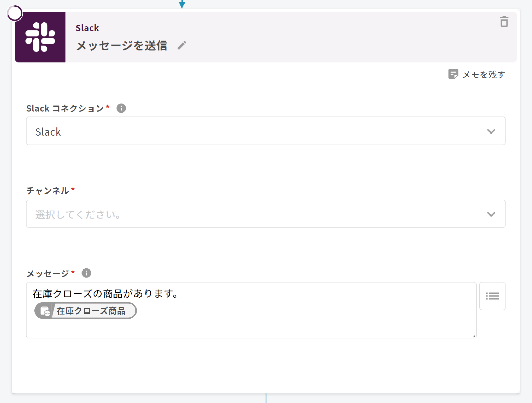
Task: Click the blue arrow connector above the card
Action: point(182,4)
